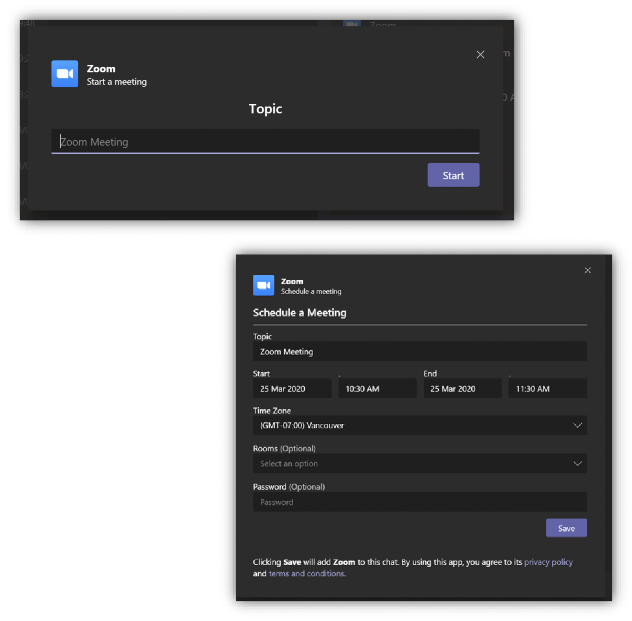Open the 11:30 AM end time field
This screenshot has width=632, height=621.
547,388
